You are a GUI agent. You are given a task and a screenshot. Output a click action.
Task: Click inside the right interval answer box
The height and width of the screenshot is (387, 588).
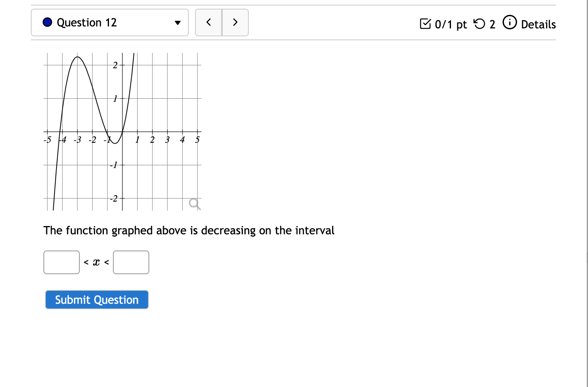coord(131,262)
